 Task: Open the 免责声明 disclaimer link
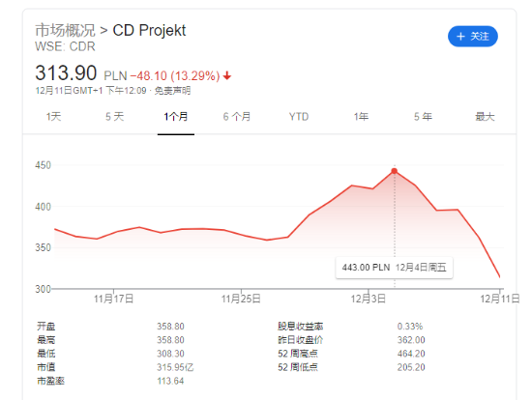(x=172, y=91)
